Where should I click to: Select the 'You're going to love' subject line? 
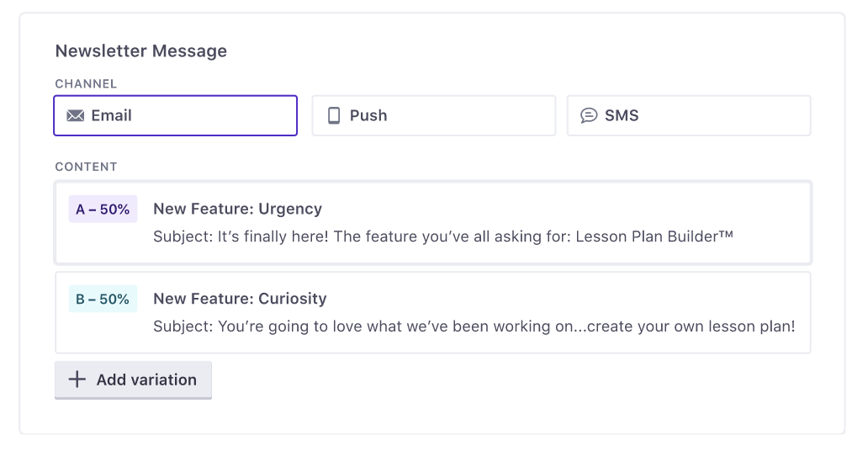point(474,326)
